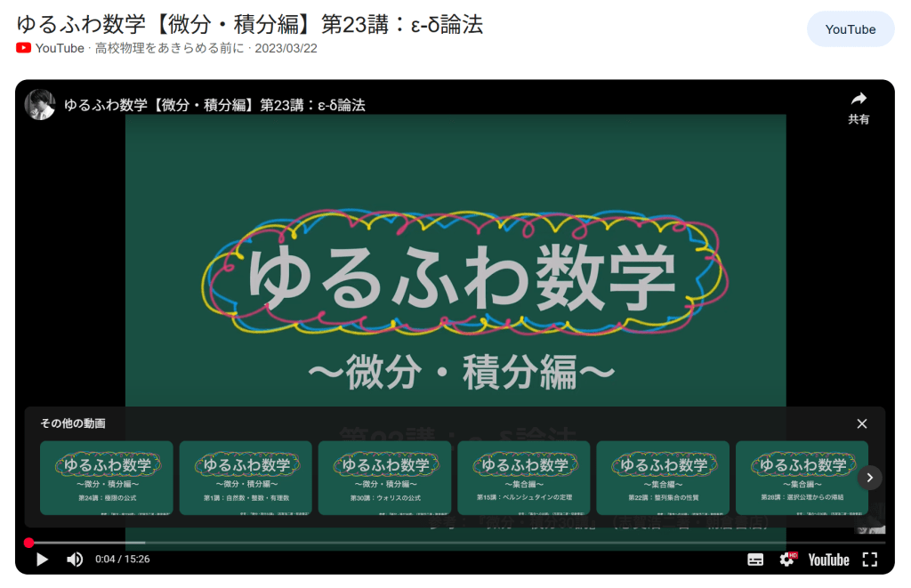This screenshot has height=588, width=911.
Task: Mute the video with the speaker icon
Action: click(x=75, y=560)
